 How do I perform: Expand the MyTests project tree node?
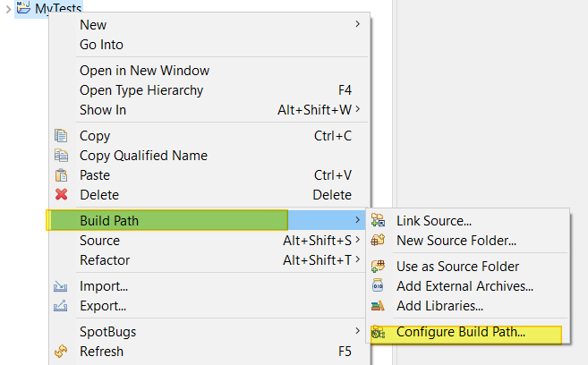pos(7,8)
